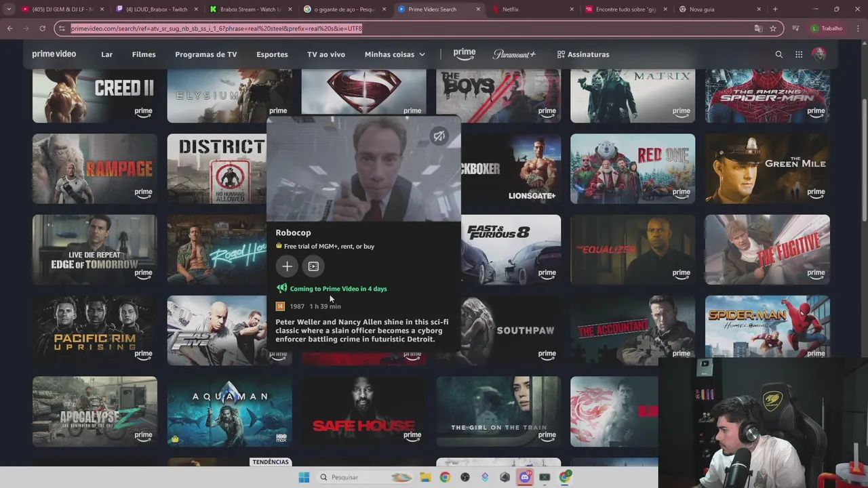Switch to o gigante de aço tab

pos(344,9)
